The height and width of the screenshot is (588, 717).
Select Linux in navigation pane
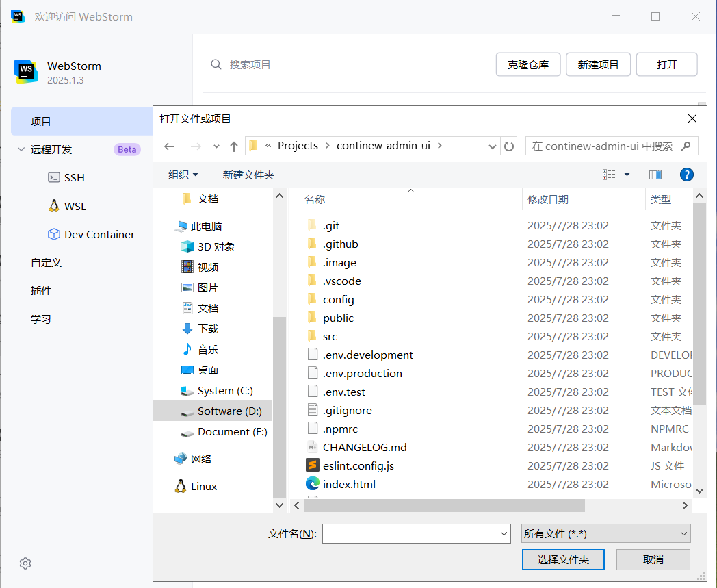pos(196,486)
